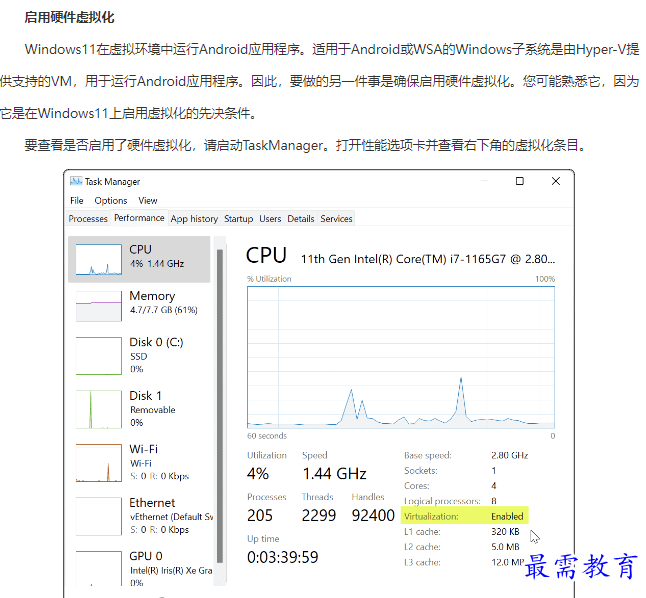Click the L1 cache 320 KB value
Screen dimensions: 646x598
coord(505,532)
